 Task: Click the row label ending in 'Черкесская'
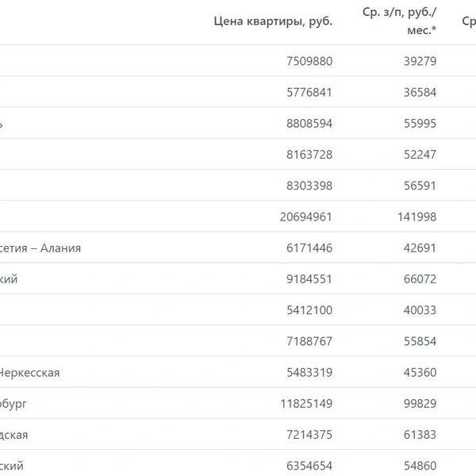(x=29, y=373)
